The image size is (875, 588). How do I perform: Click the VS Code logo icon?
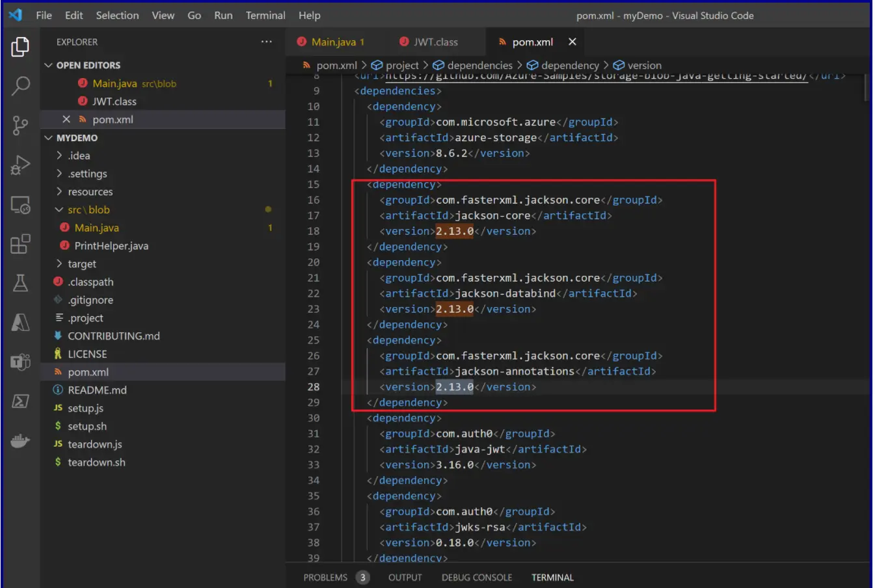16,14
